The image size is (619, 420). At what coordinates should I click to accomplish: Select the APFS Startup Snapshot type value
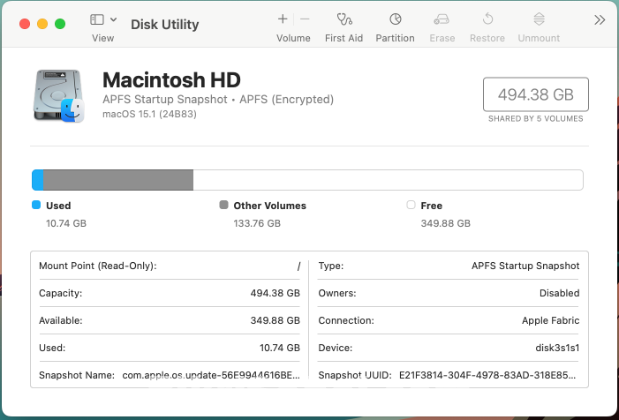525,266
